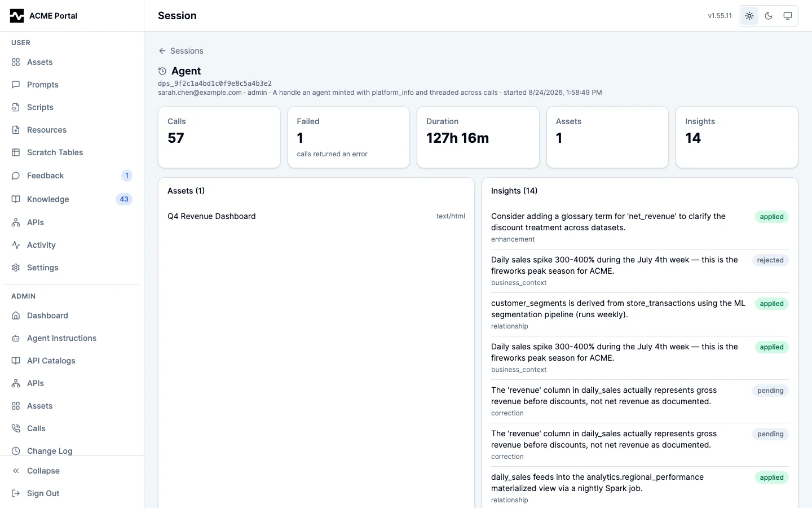
Task: Click the Insights (14) panel heading
Action: point(514,191)
